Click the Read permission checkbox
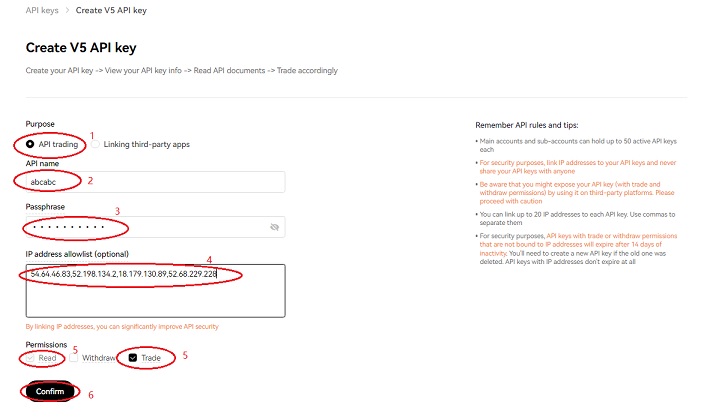This screenshot has height=417, width=713. point(31,357)
